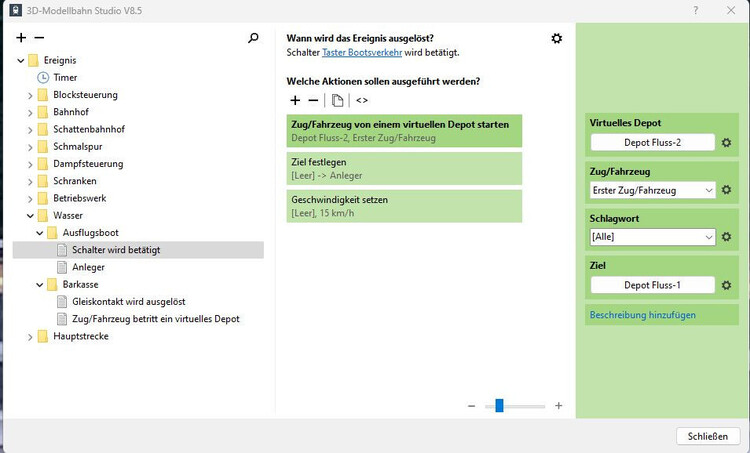Copy action with the duplicate icon
750x453 pixels.
pos(337,100)
